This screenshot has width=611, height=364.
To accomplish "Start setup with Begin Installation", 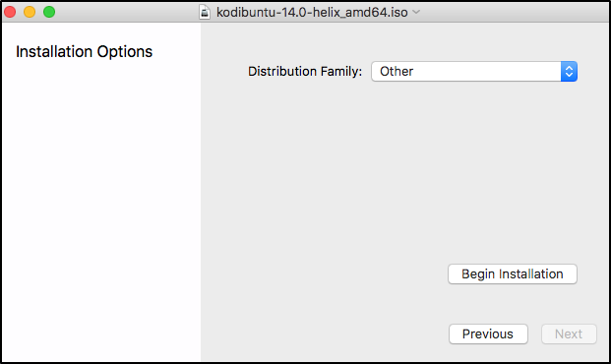I will click(x=513, y=273).
